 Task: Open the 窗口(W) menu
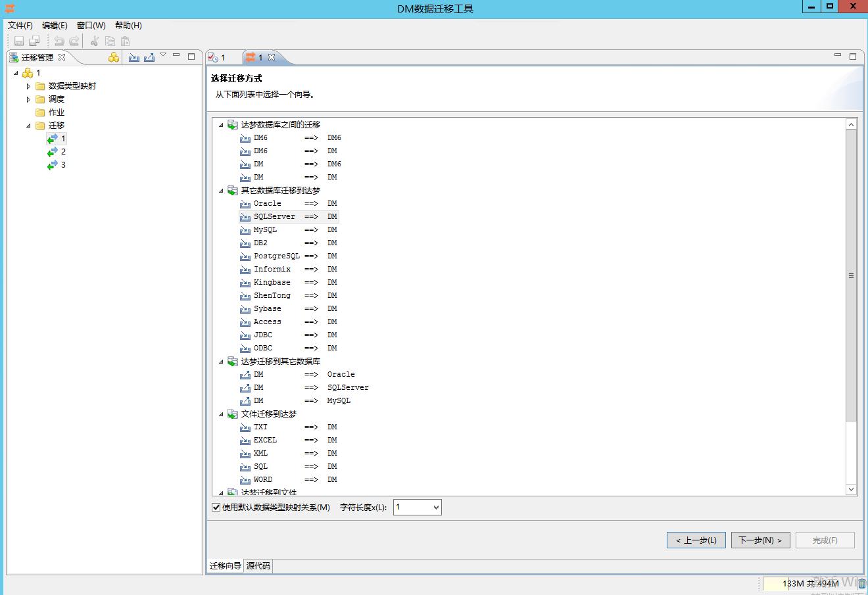[x=91, y=25]
